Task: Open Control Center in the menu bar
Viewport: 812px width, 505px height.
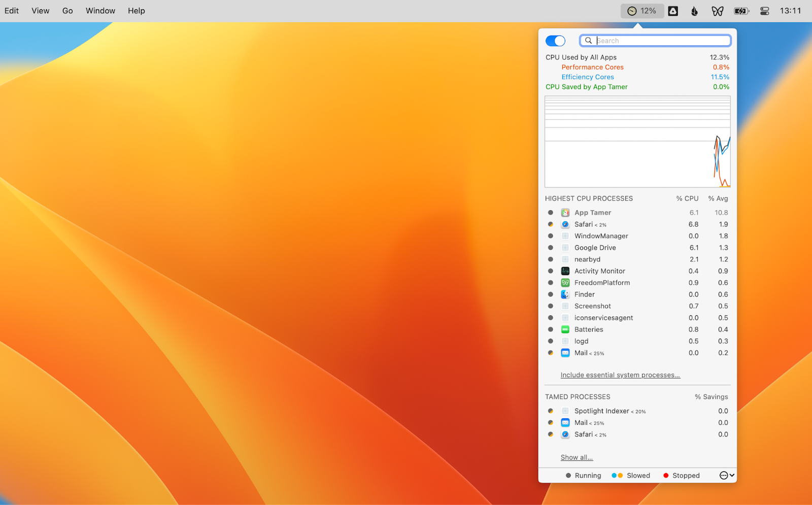Action: coord(765,11)
